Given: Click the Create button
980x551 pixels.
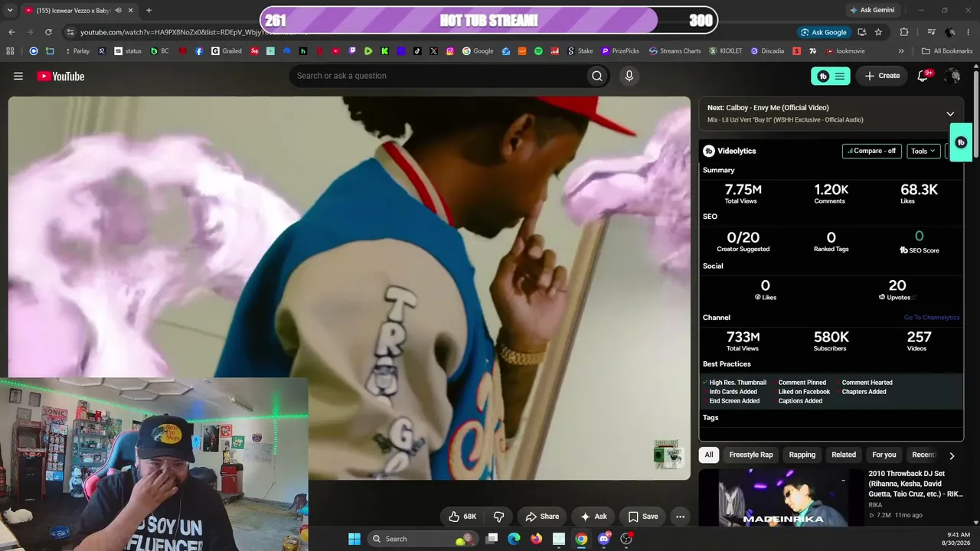Looking at the screenshot, I should (882, 76).
